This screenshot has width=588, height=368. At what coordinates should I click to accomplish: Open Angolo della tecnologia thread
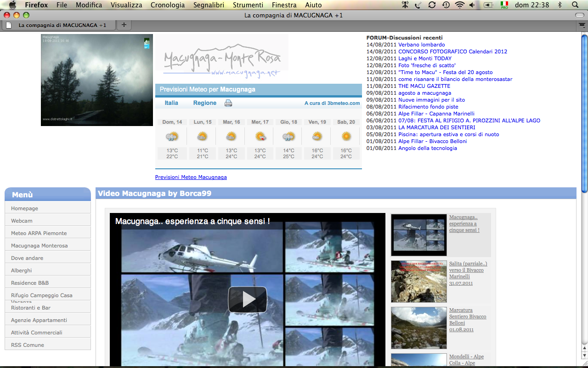[428, 148]
